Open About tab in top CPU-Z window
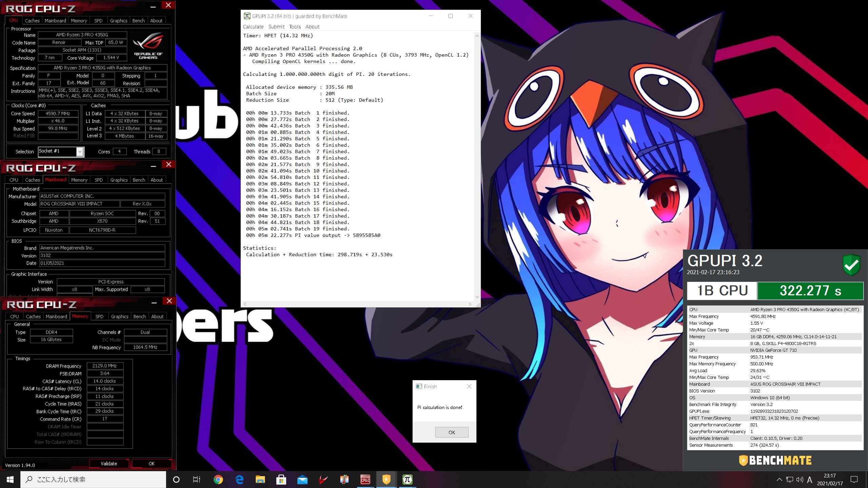The width and height of the screenshot is (868, 488). pos(156,21)
